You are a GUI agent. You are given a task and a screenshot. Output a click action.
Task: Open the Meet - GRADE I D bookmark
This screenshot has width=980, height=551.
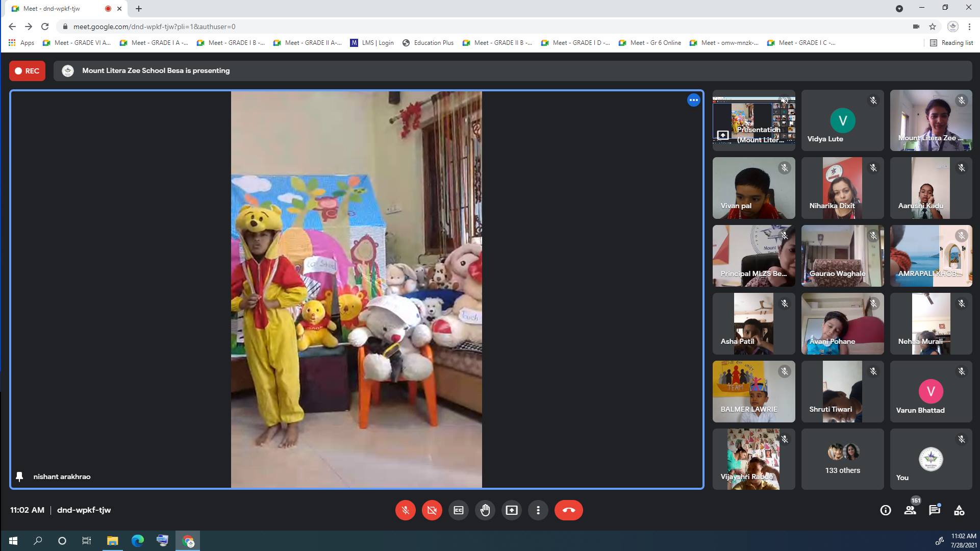[x=575, y=43]
